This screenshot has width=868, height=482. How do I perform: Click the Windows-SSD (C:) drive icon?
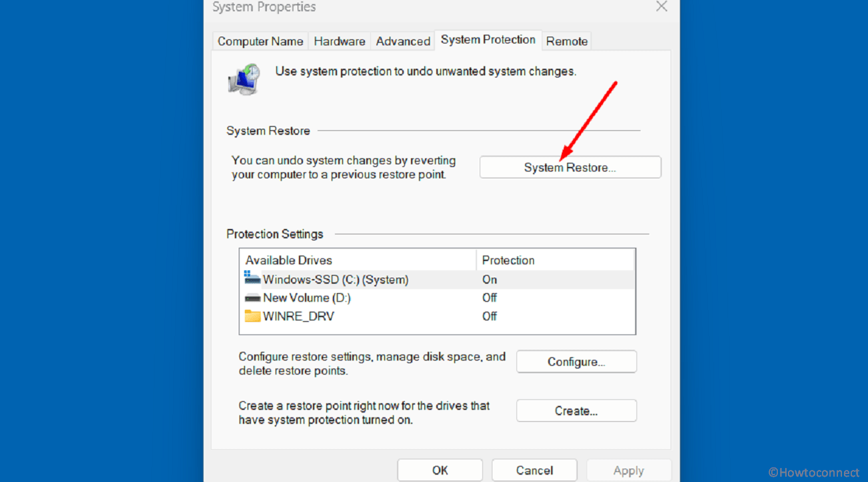tap(252, 279)
